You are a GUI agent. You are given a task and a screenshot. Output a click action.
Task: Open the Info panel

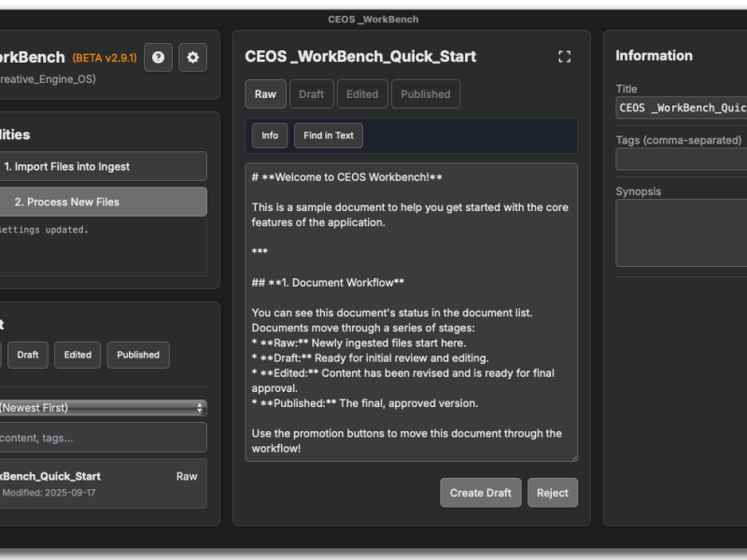[269, 135]
